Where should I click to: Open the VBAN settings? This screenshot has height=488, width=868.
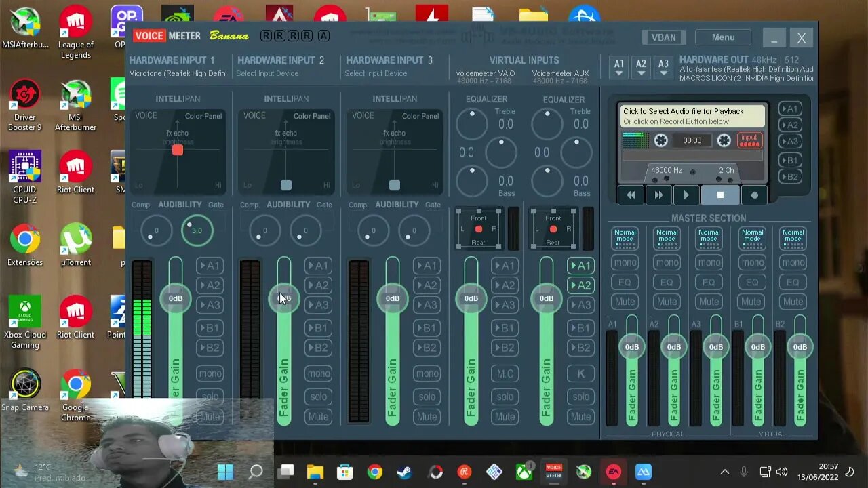(663, 37)
